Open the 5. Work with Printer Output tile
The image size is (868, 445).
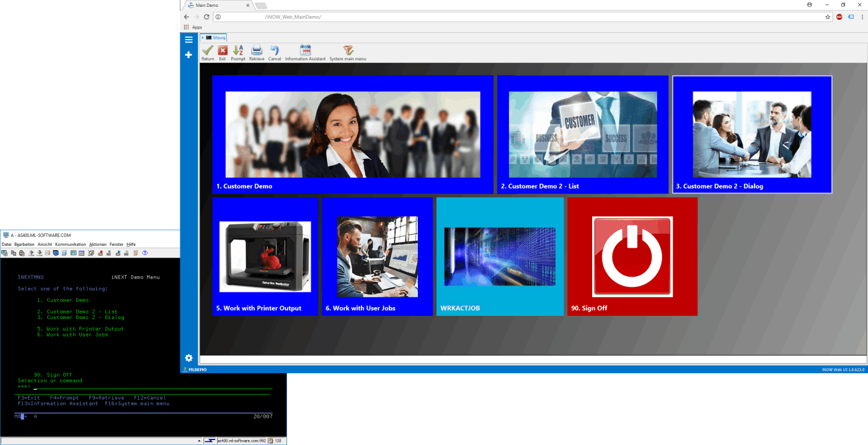tap(265, 257)
